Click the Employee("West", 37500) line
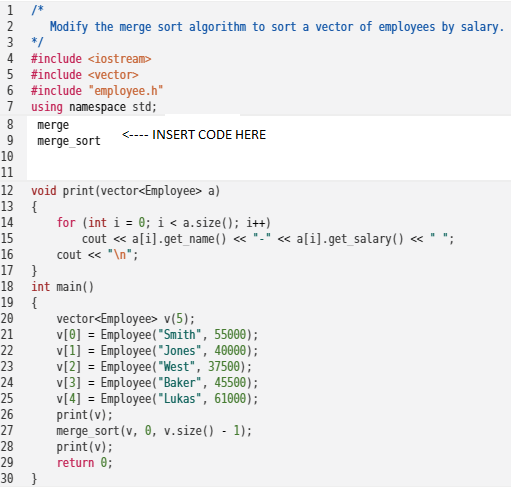Screen dimensions: 511x489 click(154, 367)
